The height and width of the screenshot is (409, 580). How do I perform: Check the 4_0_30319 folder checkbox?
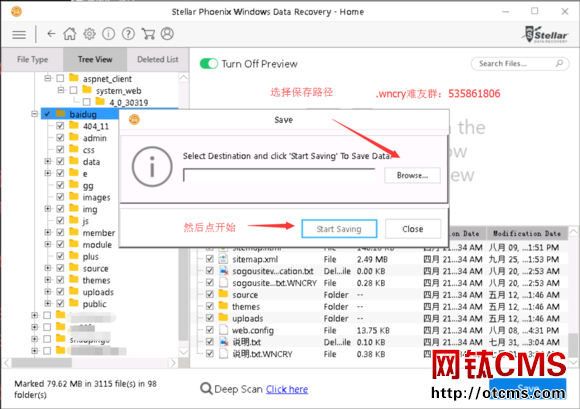(87, 102)
